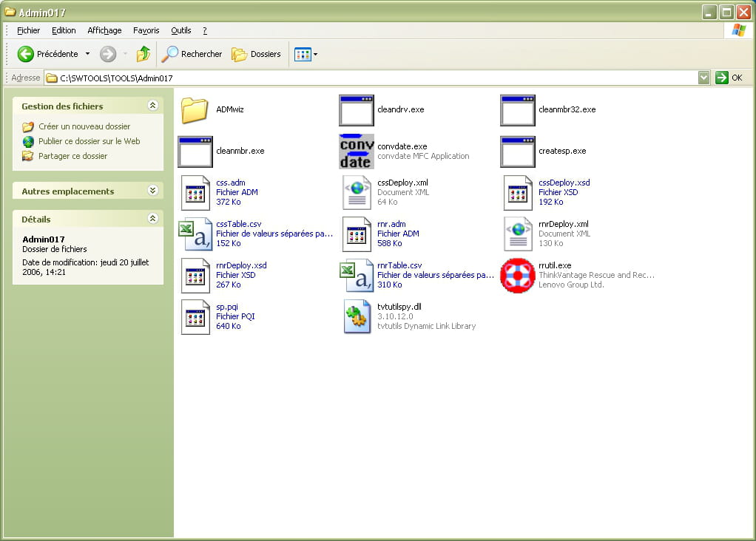
Task: Select the cssDeploy.xml document icon
Action: click(357, 193)
